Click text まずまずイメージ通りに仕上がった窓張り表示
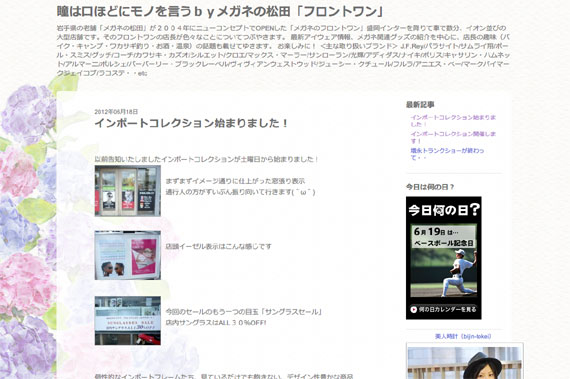The height and width of the screenshot is (379, 570). (235, 181)
